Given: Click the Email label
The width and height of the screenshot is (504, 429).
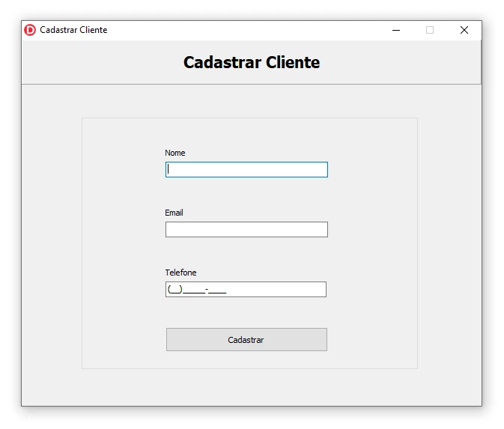Looking at the screenshot, I should tap(174, 213).
